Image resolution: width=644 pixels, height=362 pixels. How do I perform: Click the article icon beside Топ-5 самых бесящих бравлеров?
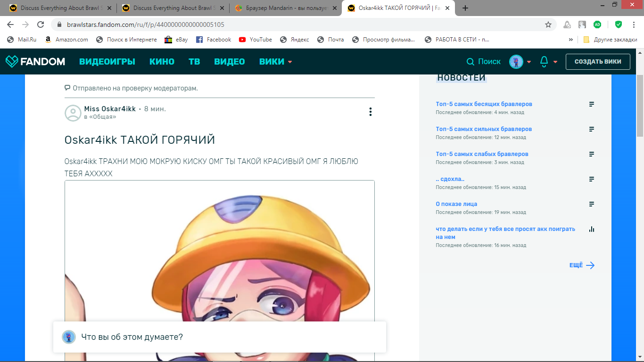[x=592, y=104]
